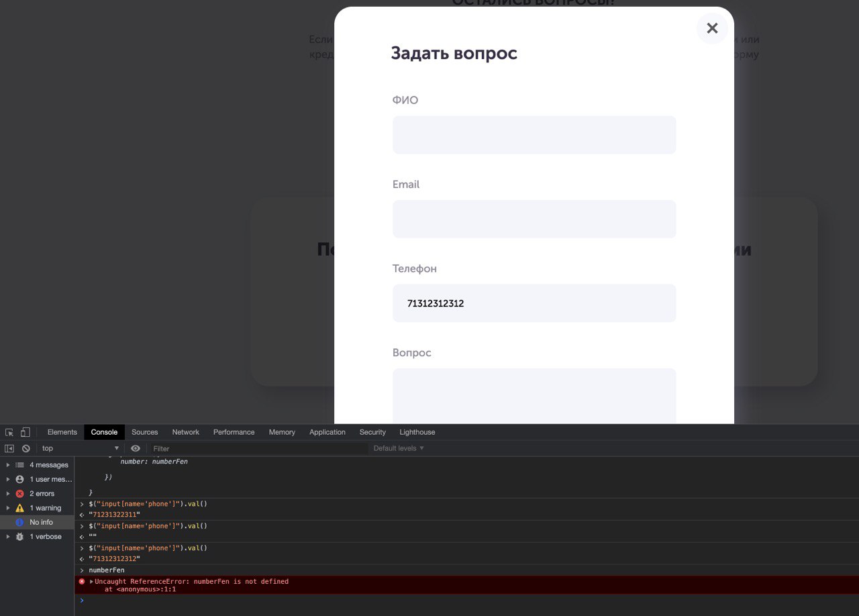Switch to the Performance tab
The height and width of the screenshot is (616, 859).
(x=234, y=432)
